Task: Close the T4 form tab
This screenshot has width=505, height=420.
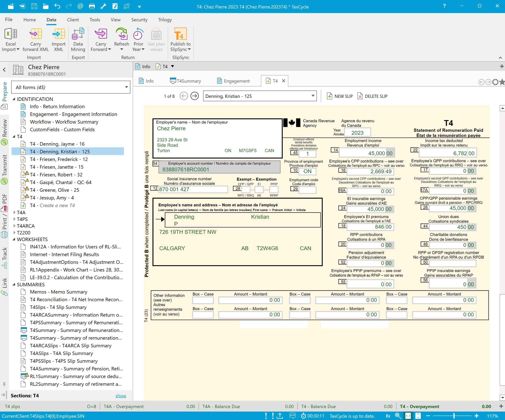Action: [x=283, y=81]
